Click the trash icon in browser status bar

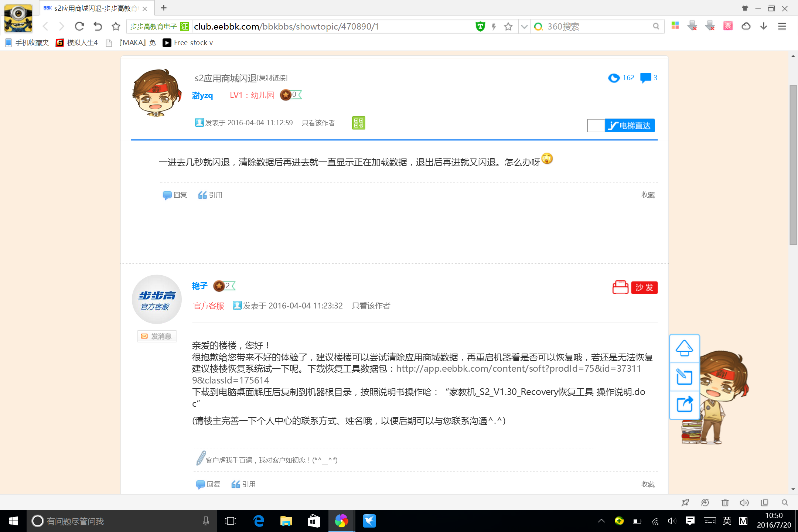tap(725, 502)
